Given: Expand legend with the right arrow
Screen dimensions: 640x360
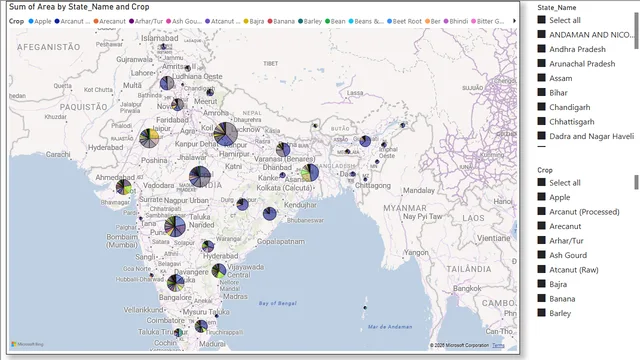Looking at the screenshot, I should (514, 21).
